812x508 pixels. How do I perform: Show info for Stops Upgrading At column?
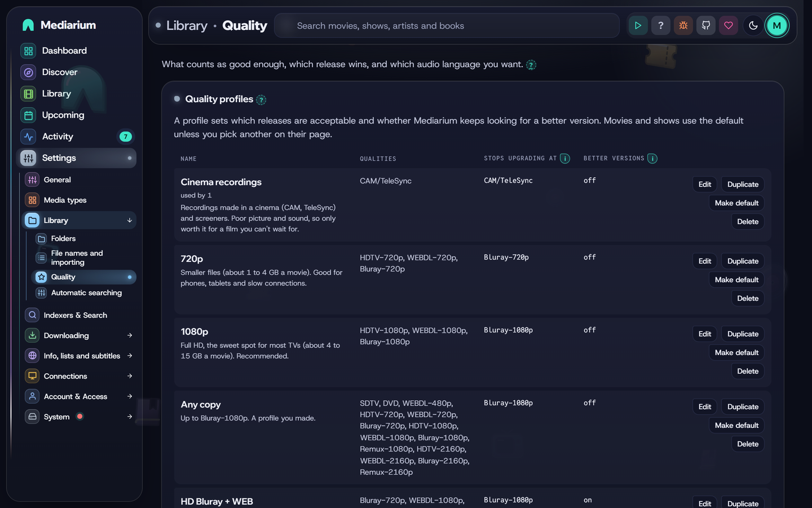(564, 159)
